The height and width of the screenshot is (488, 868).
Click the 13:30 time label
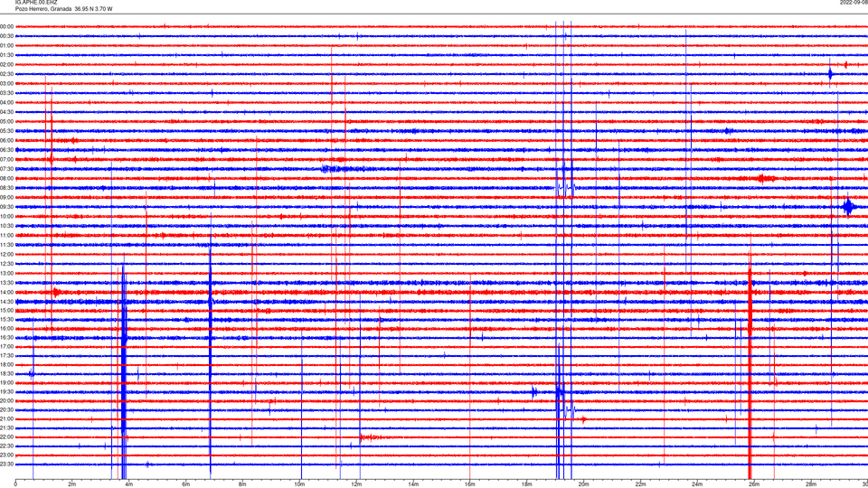pos(6,283)
